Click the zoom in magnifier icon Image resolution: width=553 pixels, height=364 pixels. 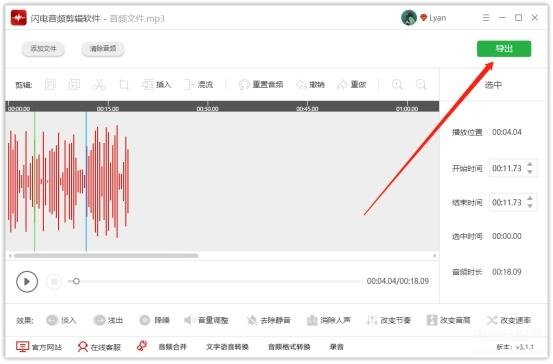coord(397,85)
